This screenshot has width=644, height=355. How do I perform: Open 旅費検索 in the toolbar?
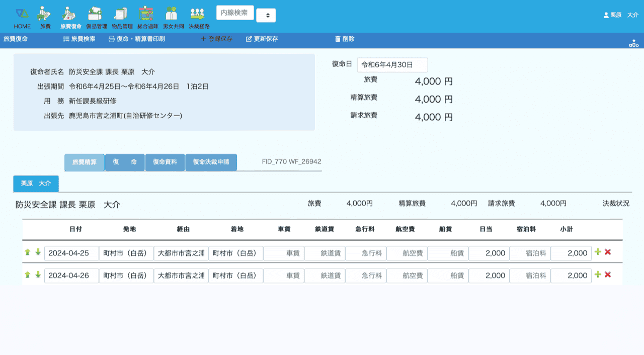[x=79, y=39]
